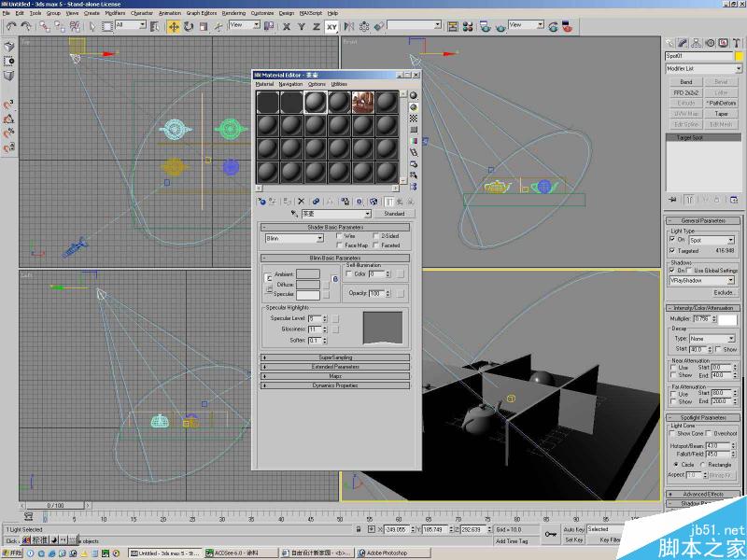Select the Get Material icon in Material Editor
The height and width of the screenshot is (560, 747).
[261, 202]
